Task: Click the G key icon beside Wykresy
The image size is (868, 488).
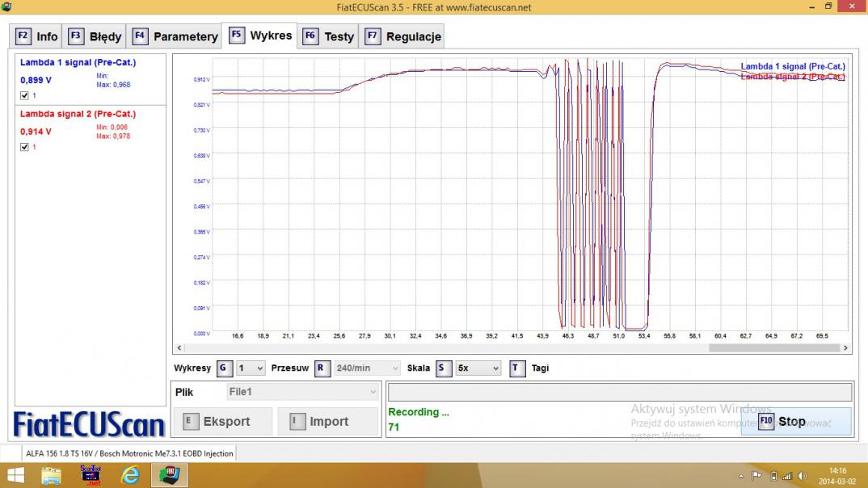Action: click(225, 368)
